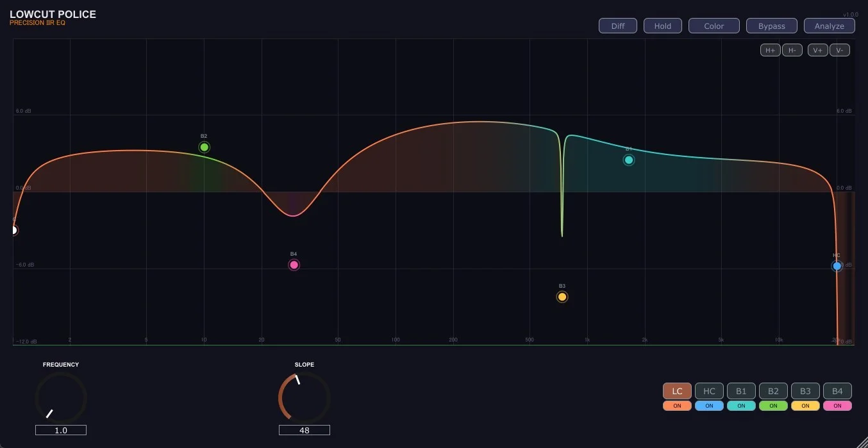Toggle the green ON switch under B2

tap(774, 406)
